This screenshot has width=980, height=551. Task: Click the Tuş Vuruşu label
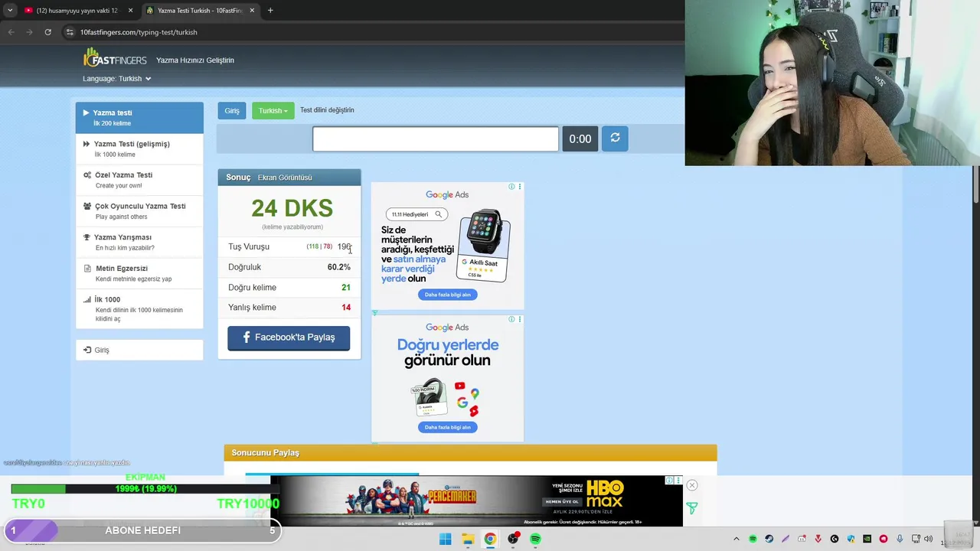click(249, 246)
